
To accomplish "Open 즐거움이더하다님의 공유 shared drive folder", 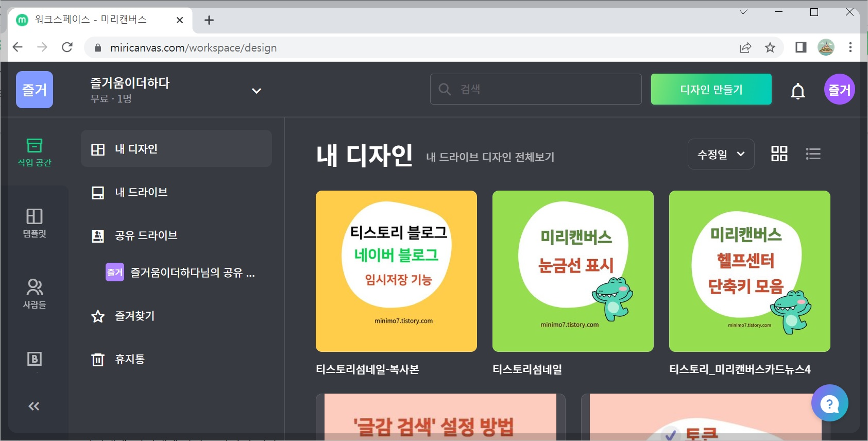I will [x=180, y=272].
